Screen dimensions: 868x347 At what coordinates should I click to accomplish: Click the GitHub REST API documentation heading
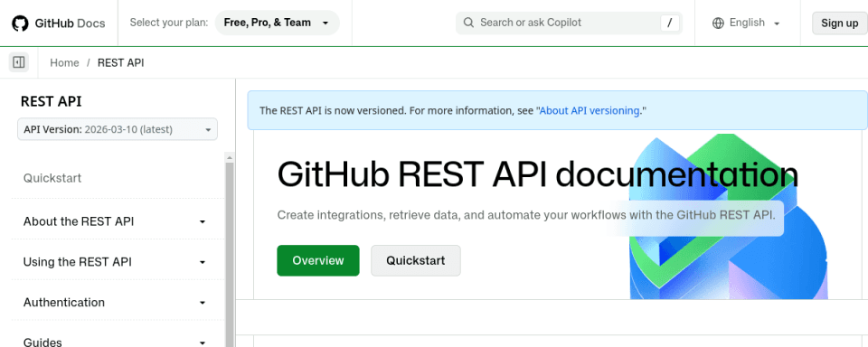pyautogui.click(x=537, y=173)
